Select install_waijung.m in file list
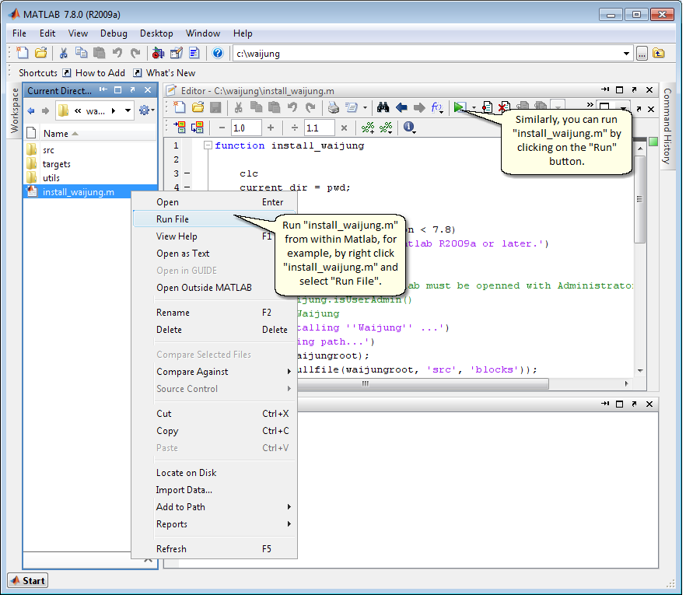700x595 pixels. pos(78,192)
